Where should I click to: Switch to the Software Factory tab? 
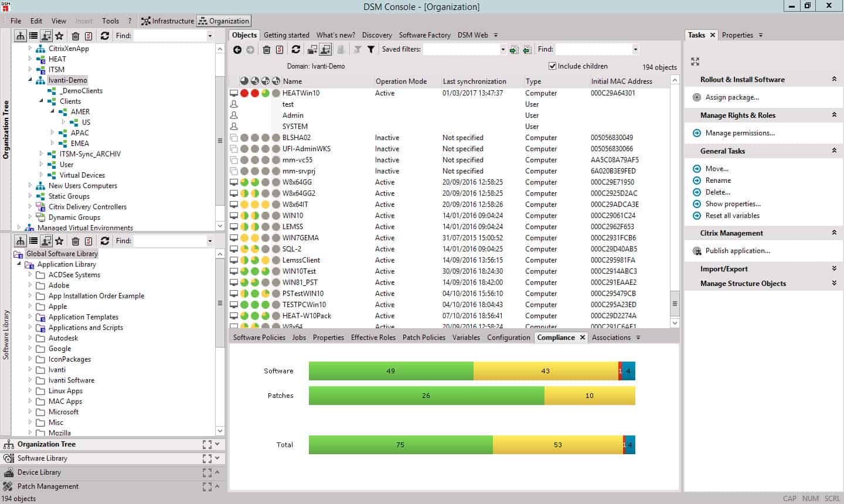(425, 35)
